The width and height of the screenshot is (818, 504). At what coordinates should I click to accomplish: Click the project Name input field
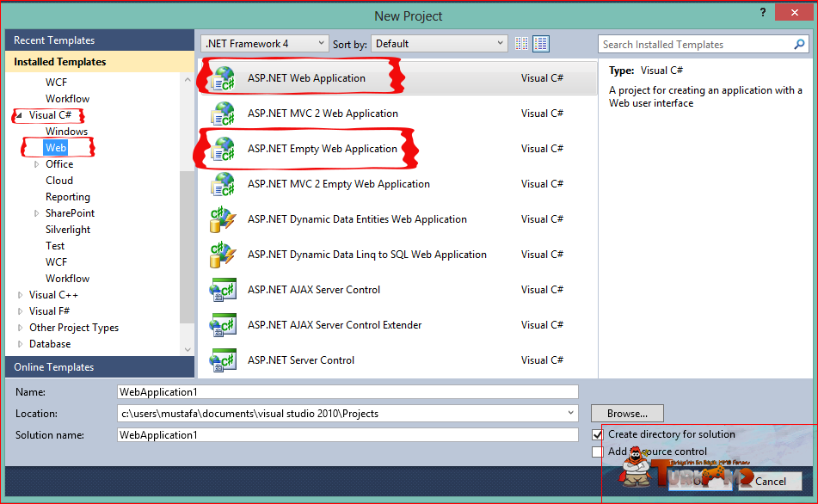[347, 392]
